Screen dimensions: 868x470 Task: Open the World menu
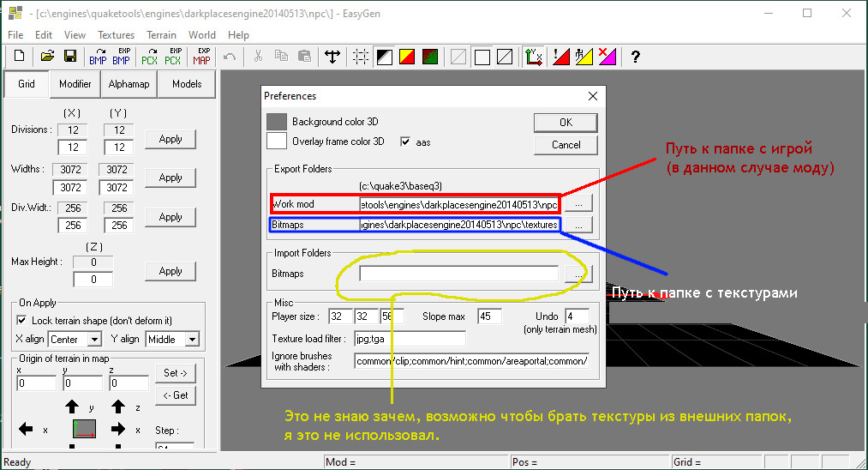(202, 35)
